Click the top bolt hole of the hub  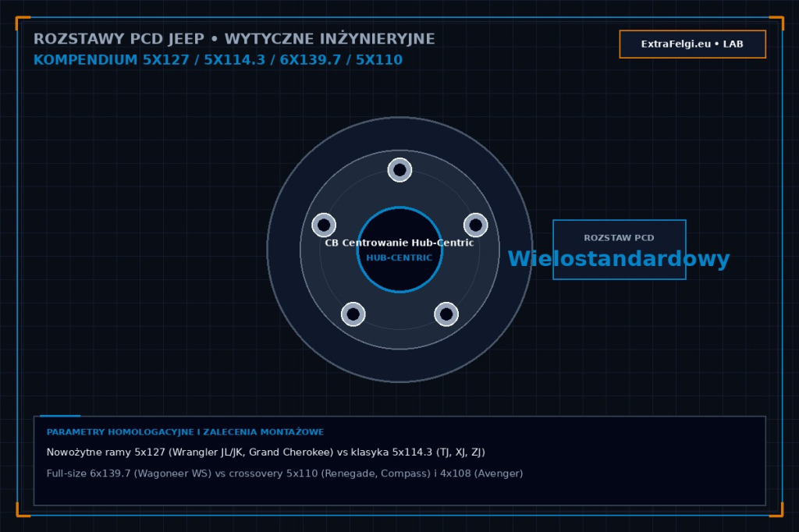399,170
